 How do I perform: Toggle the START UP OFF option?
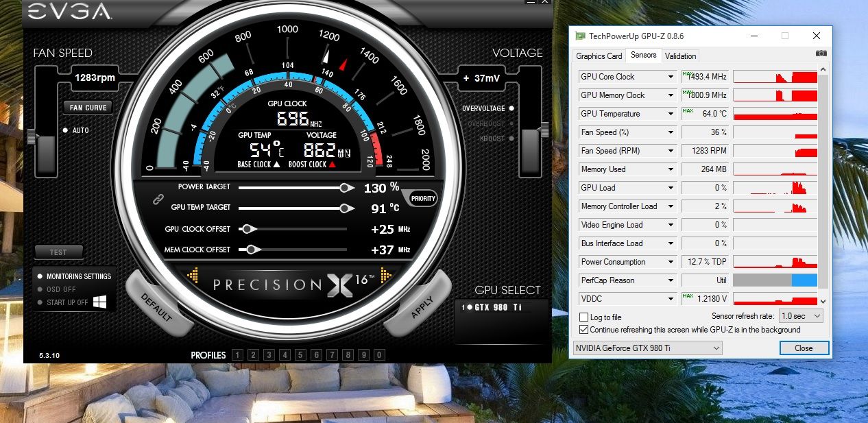pos(63,302)
